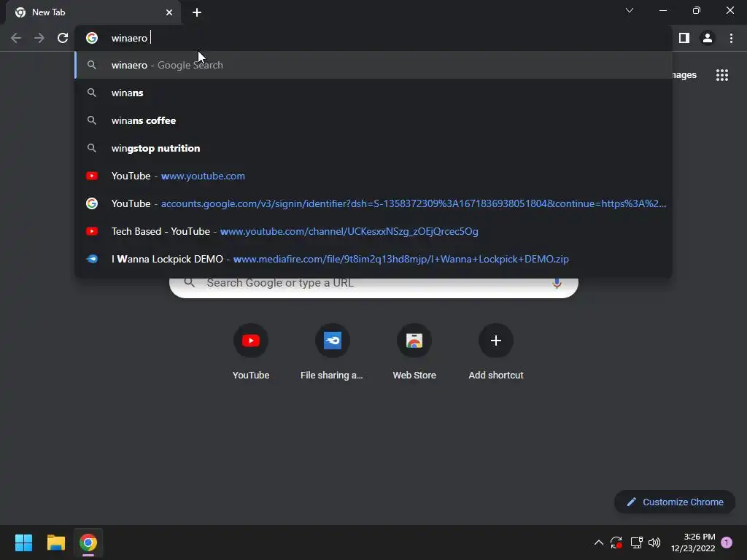Click the sync status tray icon
Image resolution: width=747 pixels, height=560 pixels.
616,542
